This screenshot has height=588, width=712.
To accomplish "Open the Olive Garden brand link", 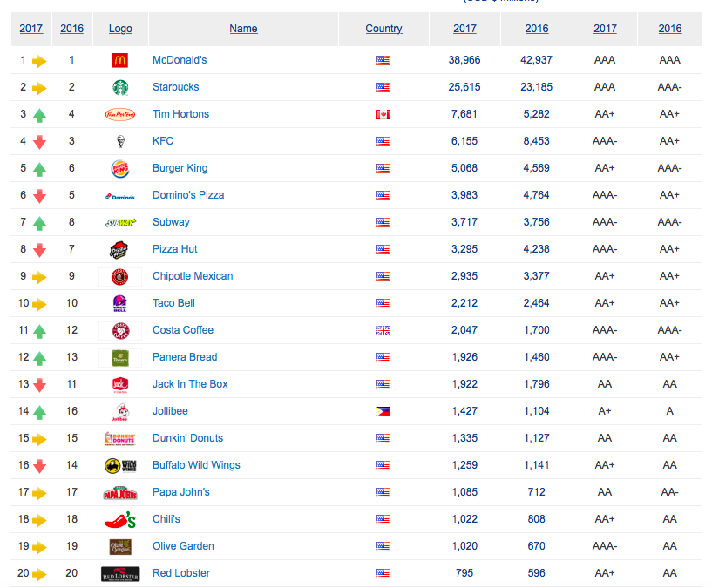I will (183, 546).
